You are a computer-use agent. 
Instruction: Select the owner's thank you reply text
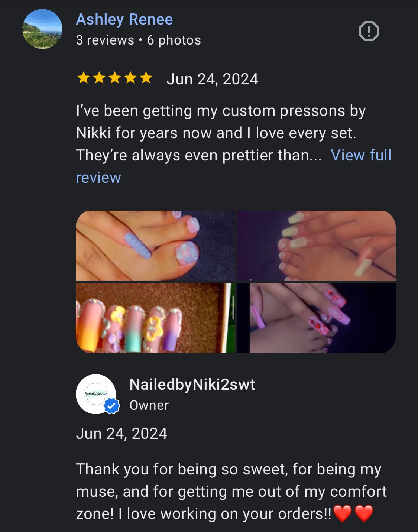tap(231, 492)
